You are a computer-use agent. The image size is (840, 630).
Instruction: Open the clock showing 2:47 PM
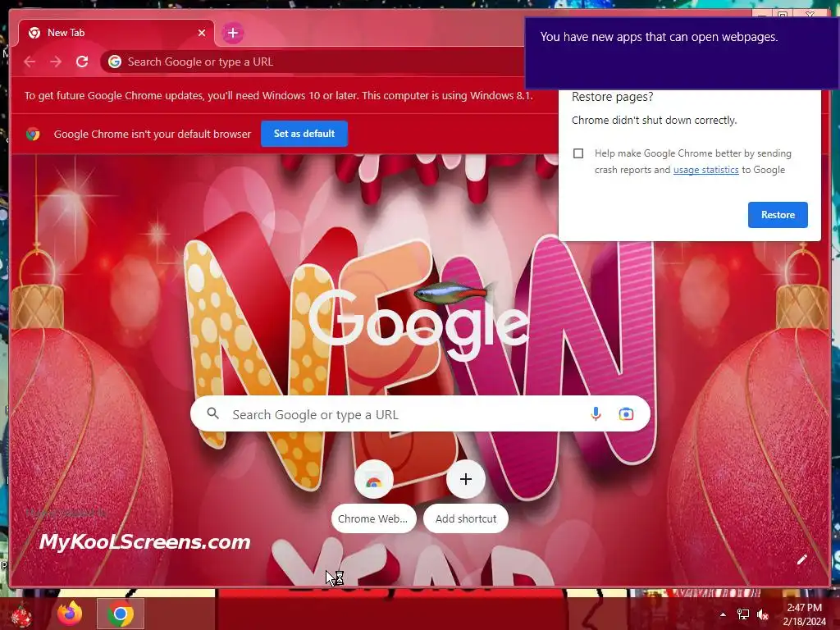point(804,614)
